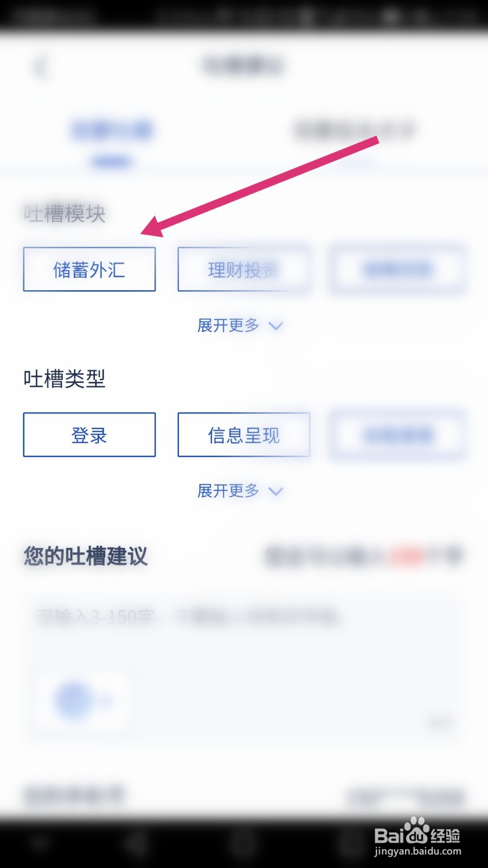
Task: Select the 登录 feedback type
Action: (89, 435)
